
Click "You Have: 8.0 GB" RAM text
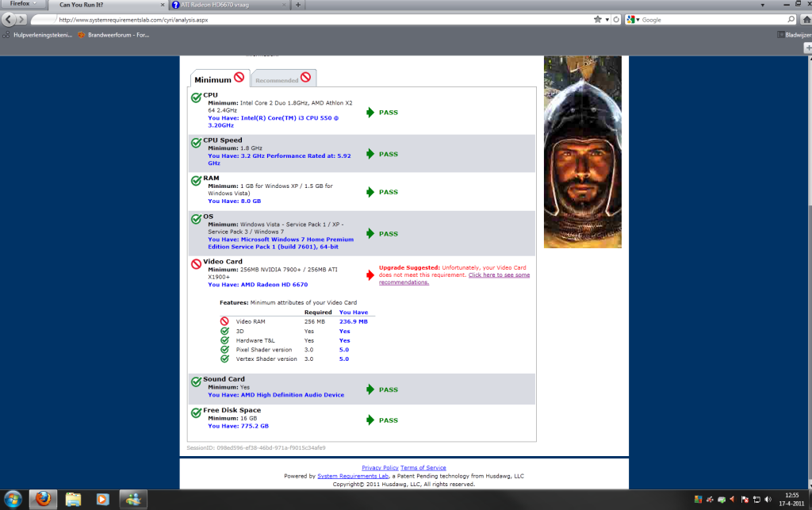pyautogui.click(x=235, y=201)
